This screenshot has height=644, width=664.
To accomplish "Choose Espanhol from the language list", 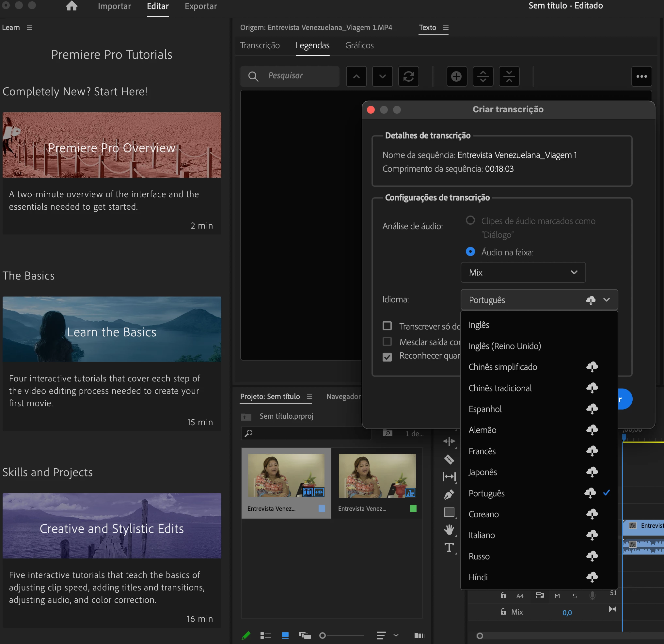I will pyautogui.click(x=485, y=409).
